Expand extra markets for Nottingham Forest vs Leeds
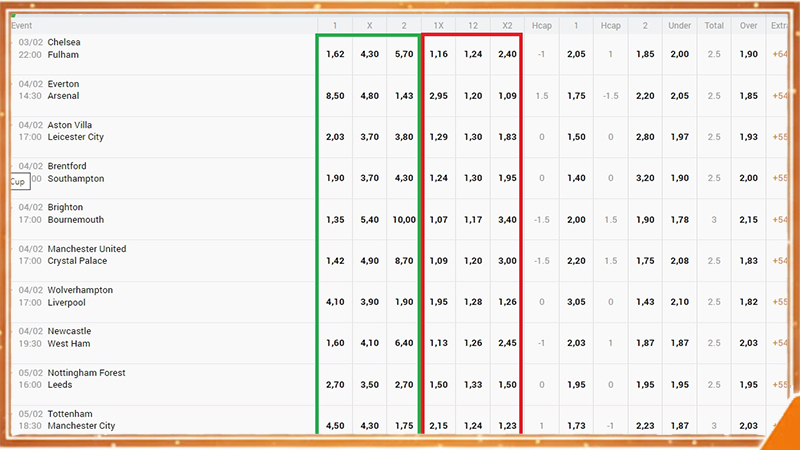Viewport: 800px width, 450px height. point(781,384)
